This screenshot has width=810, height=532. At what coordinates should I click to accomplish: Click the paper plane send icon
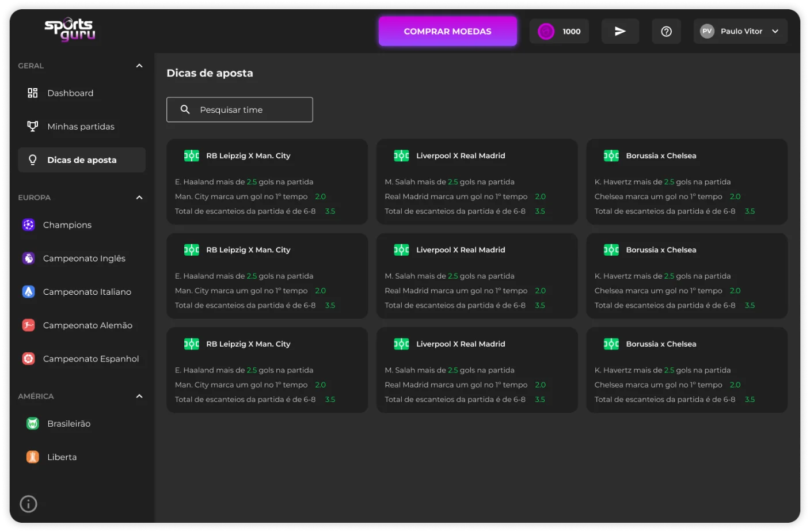pyautogui.click(x=620, y=31)
